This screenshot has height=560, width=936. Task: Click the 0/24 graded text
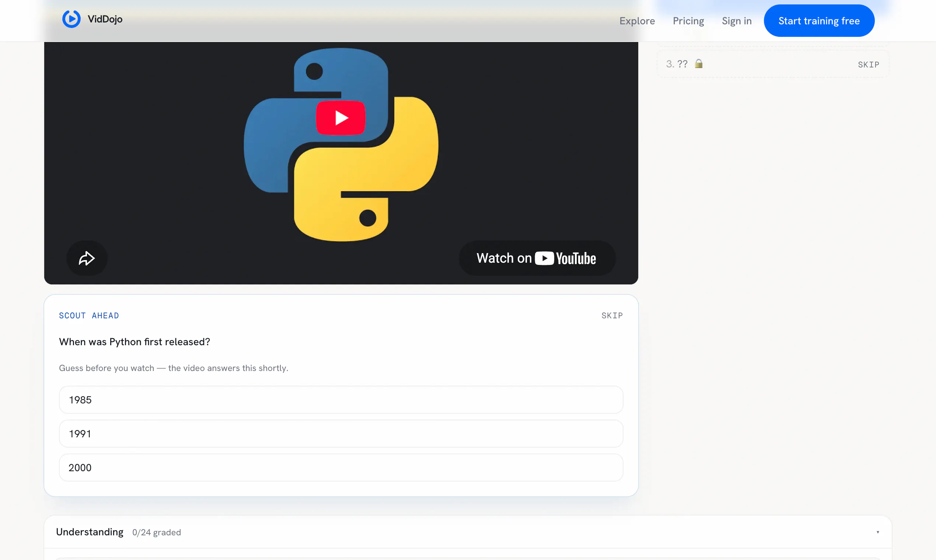click(157, 532)
